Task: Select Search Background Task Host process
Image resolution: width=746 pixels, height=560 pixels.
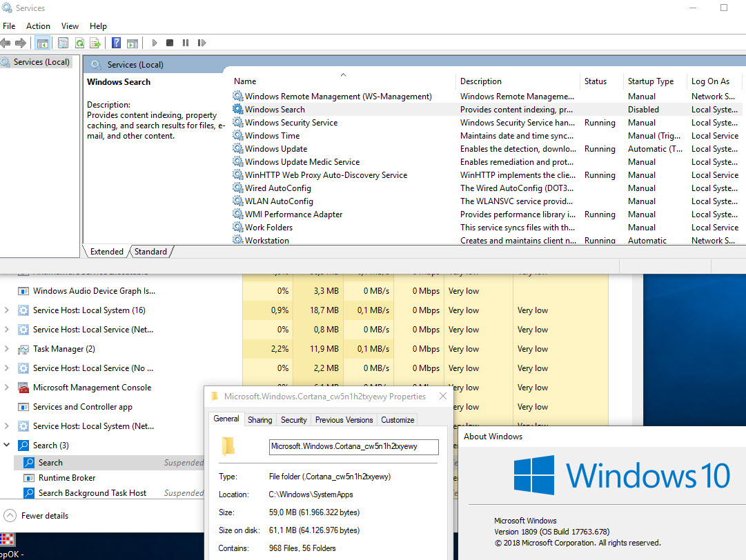Action: point(92,493)
